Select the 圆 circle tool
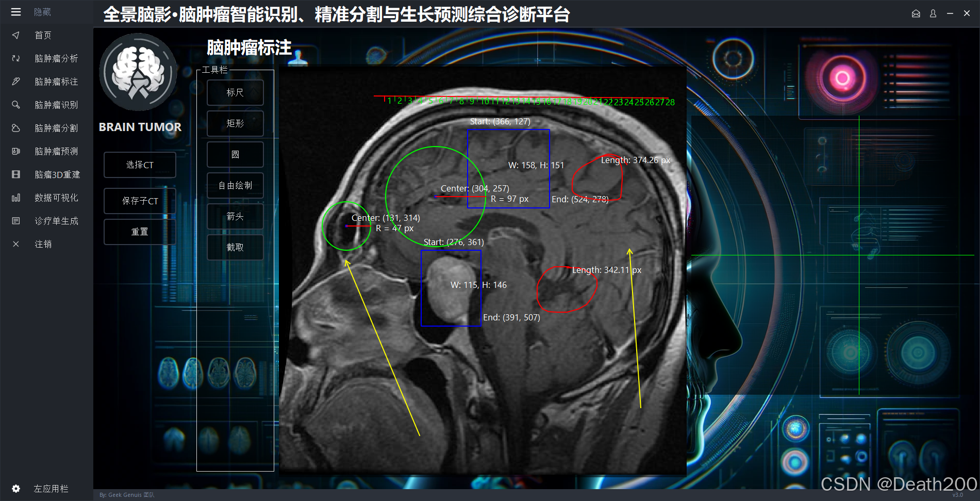 [235, 154]
